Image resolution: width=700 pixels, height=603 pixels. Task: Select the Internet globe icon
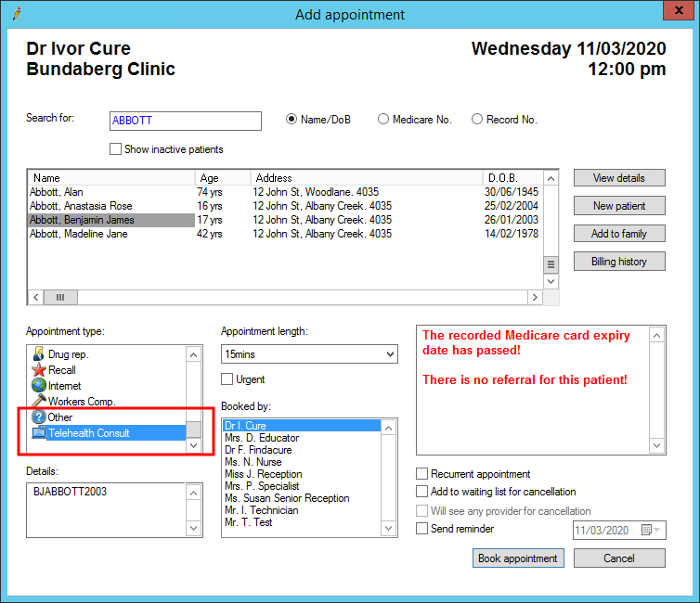coord(39,386)
